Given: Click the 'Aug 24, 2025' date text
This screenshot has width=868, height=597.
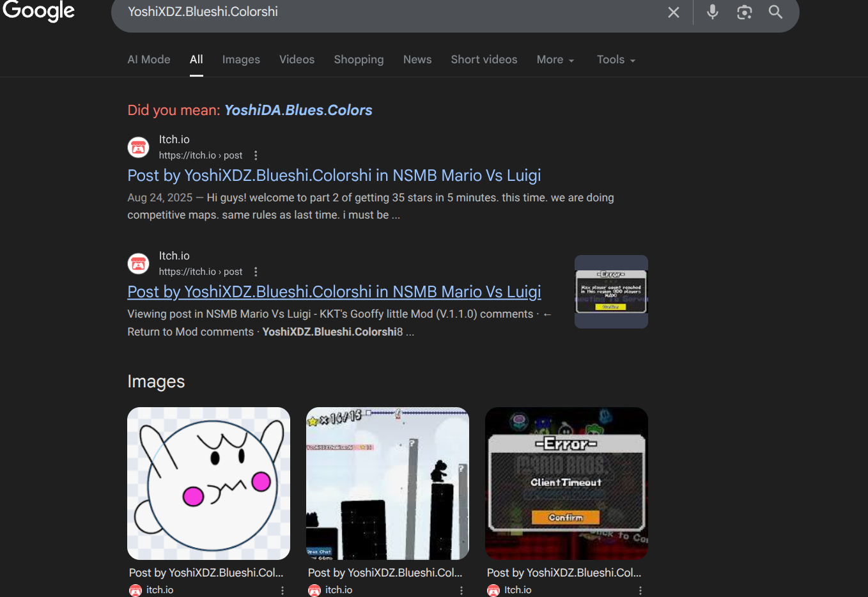Looking at the screenshot, I should (x=160, y=198).
